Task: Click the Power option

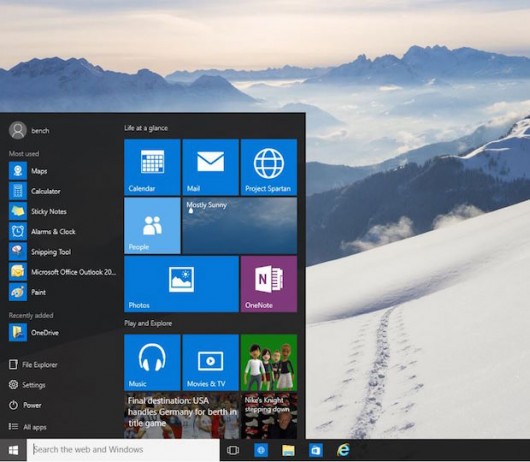Action: 25,405
